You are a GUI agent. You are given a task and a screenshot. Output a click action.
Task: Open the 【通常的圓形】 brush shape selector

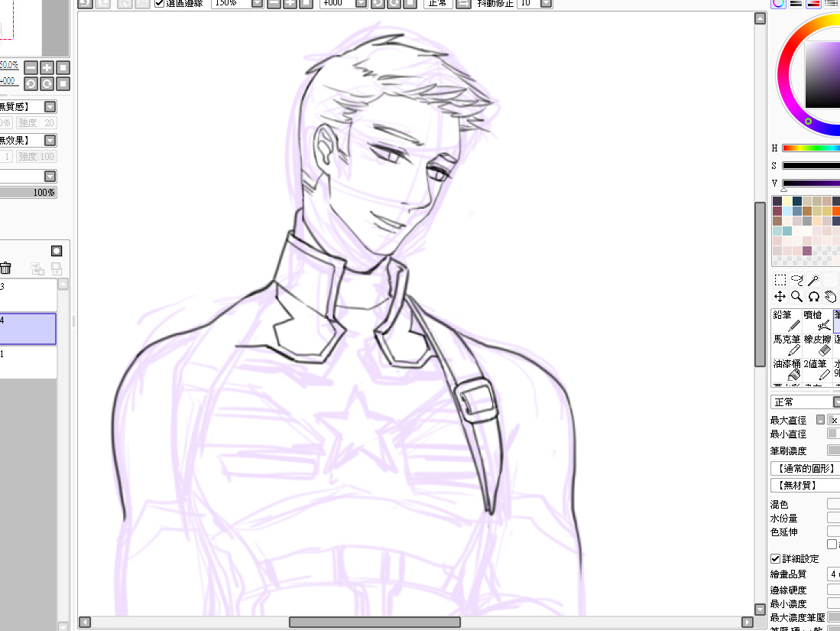click(x=805, y=469)
